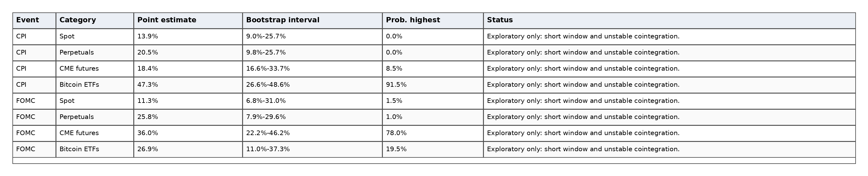The height and width of the screenshot is (176, 868).
Task: Click the 19.5% probability cell
Action: [433, 149]
